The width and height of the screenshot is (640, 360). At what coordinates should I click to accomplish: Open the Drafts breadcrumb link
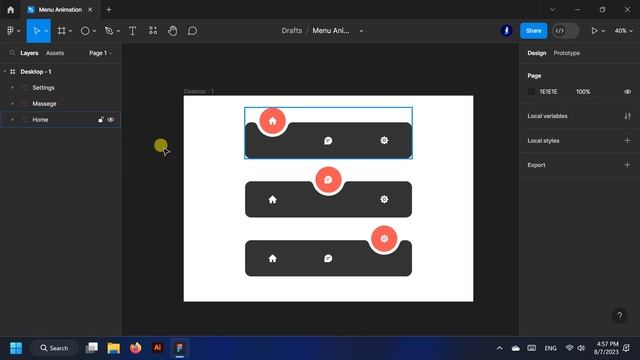tap(291, 31)
